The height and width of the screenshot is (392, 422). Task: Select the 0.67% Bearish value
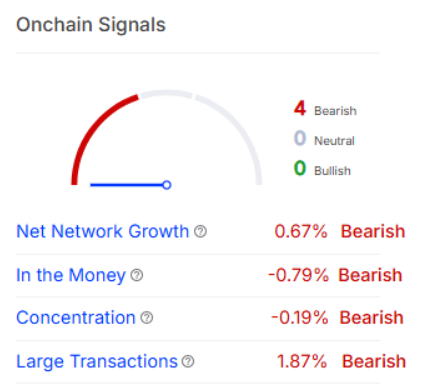tap(340, 231)
